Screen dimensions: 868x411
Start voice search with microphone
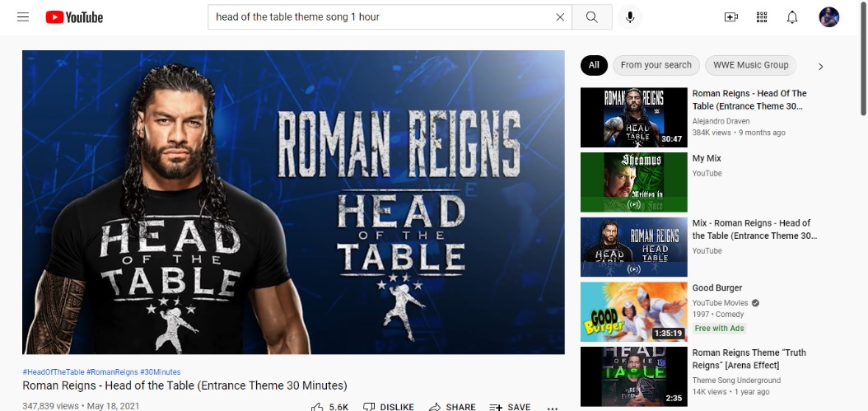(x=630, y=17)
